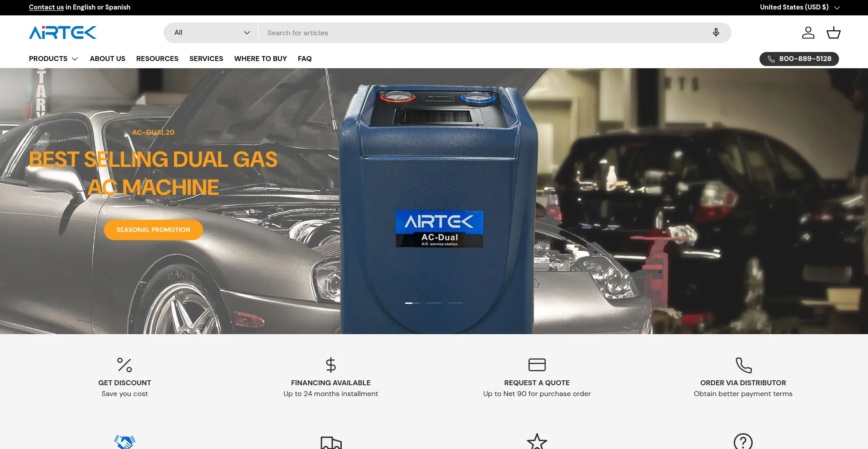Click the phone handset distributor icon
This screenshot has width=868, height=449.
743,365
